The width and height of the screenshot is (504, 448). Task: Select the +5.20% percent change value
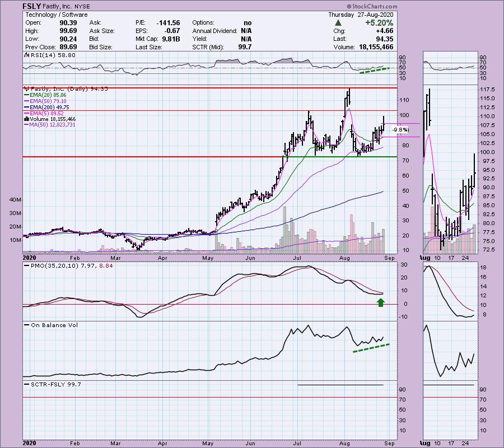coord(379,23)
